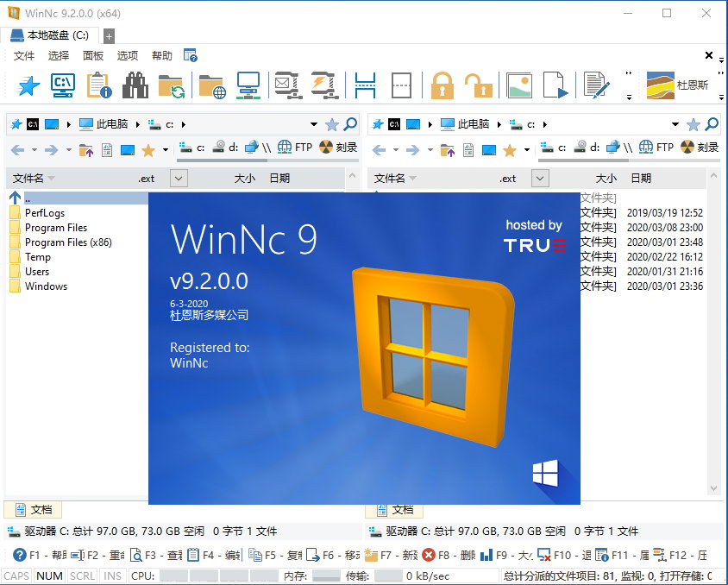Open the image viewer toolbar icon
Image resolution: width=728 pixels, height=585 pixels.
(519, 85)
